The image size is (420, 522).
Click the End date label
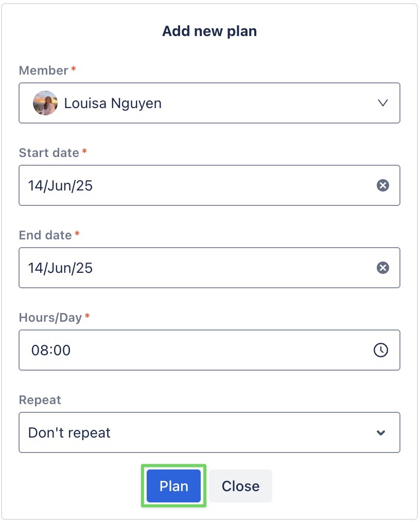point(45,235)
